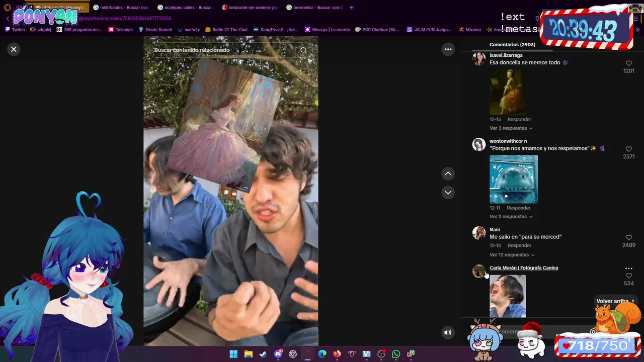Expand 'Ver 12 respuestas' under Nani's comment
This screenshot has width=644, height=362.
click(x=512, y=255)
